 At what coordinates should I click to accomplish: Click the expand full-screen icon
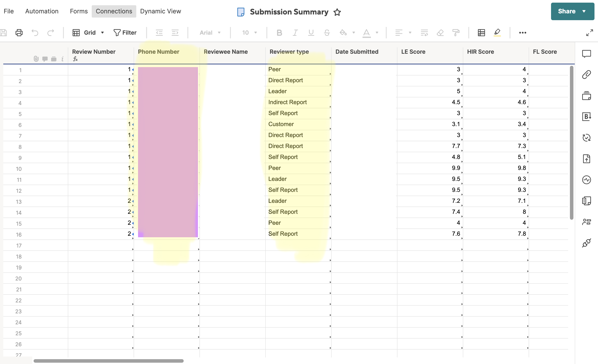point(589,32)
